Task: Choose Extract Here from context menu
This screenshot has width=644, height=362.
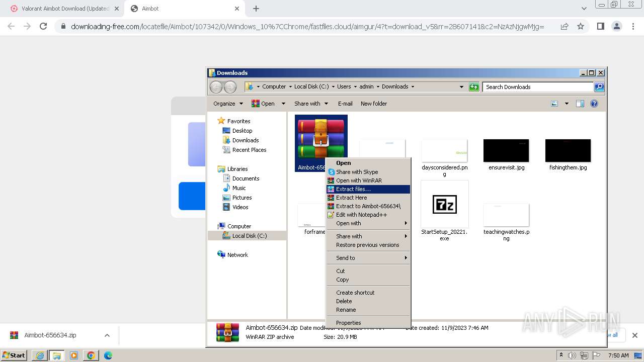Action: tap(368, 198)
